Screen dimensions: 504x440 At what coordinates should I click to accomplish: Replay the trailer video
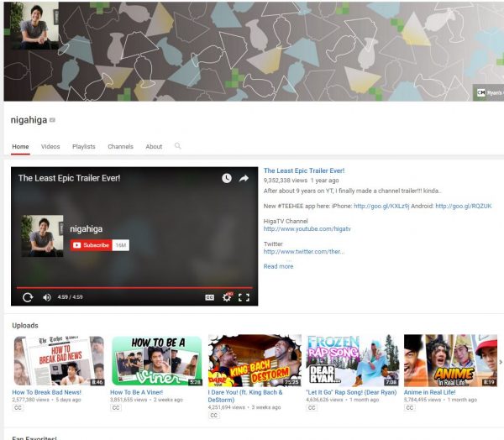pyautogui.click(x=28, y=297)
